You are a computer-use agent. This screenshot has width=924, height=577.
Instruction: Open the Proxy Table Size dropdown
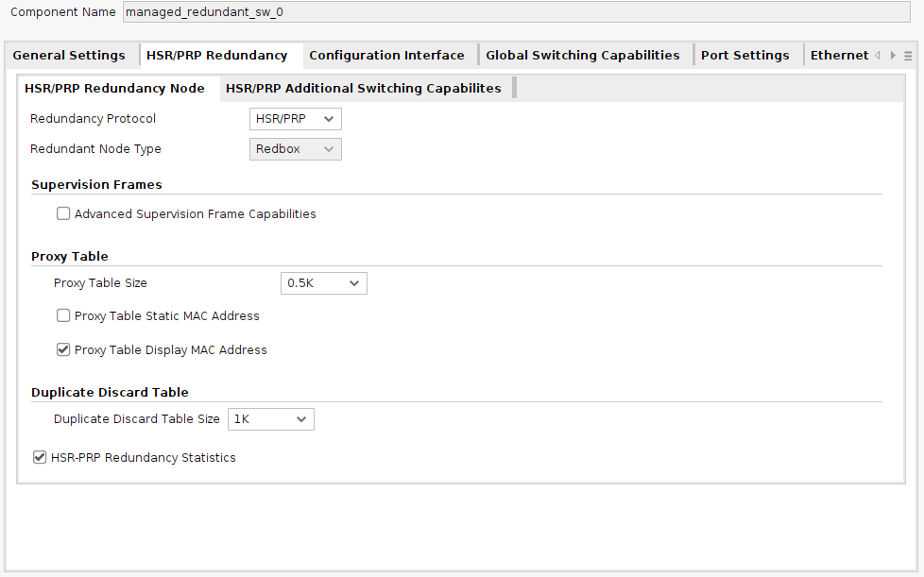pyautogui.click(x=323, y=283)
